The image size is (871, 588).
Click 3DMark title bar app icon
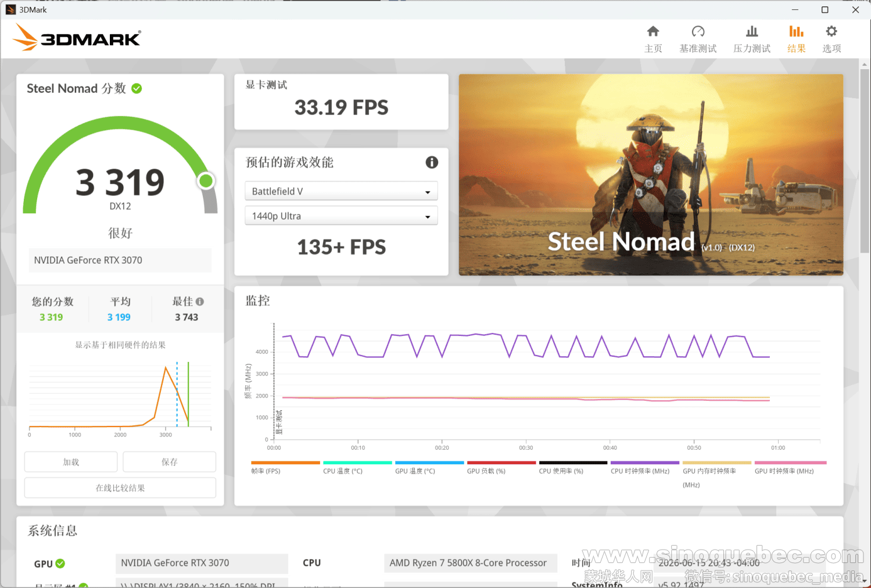(10, 9)
